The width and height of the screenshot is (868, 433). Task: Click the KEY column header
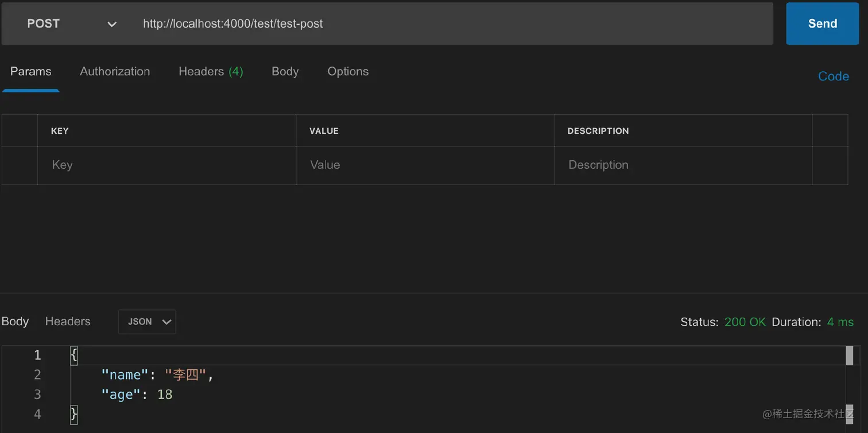pyautogui.click(x=60, y=131)
